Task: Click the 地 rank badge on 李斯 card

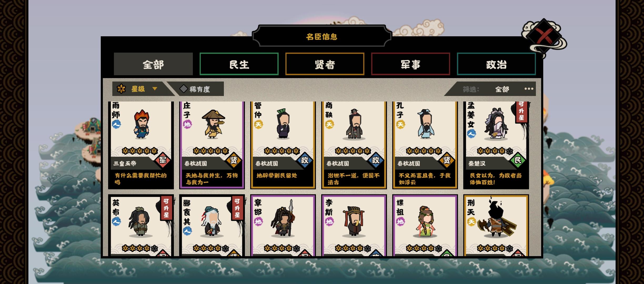Action: pyautogui.click(x=329, y=221)
